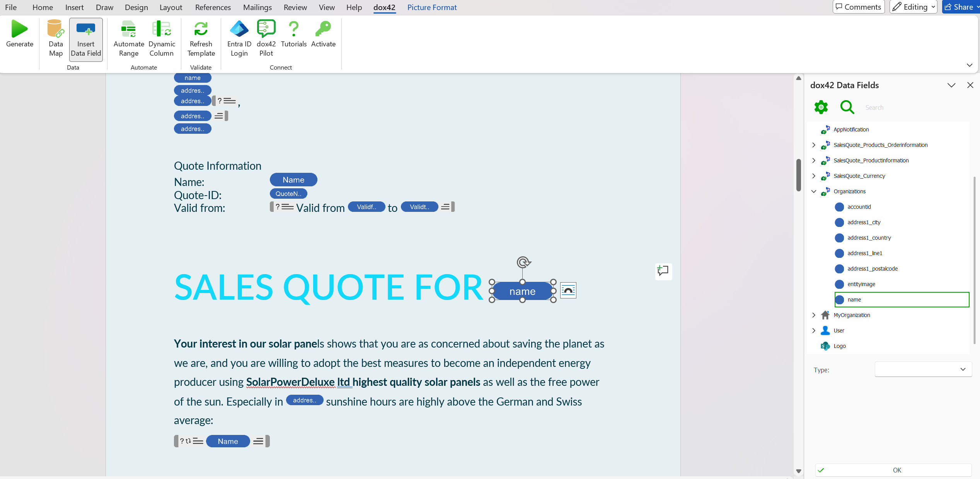The image size is (980, 479).
Task: Open the Editing mode dropdown
Action: pyautogui.click(x=913, y=7)
